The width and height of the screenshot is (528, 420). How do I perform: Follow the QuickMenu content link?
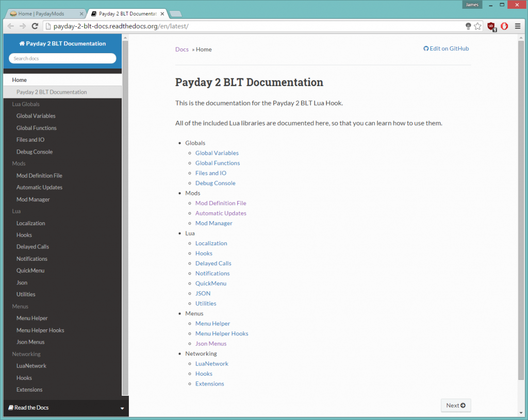[211, 283]
